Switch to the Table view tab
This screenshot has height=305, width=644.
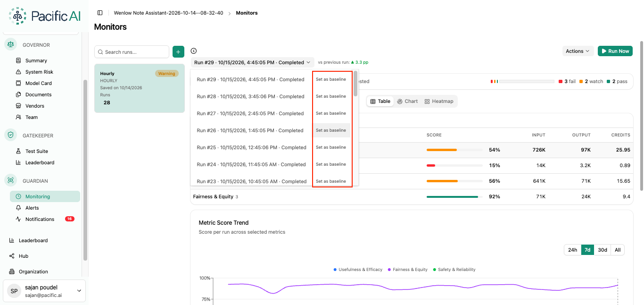pos(380,101)
